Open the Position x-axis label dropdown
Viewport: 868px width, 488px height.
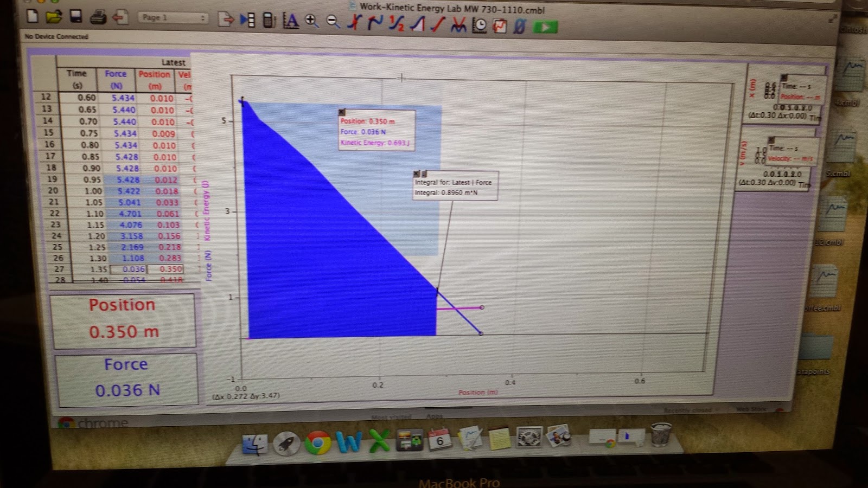(x=477, y=391)
